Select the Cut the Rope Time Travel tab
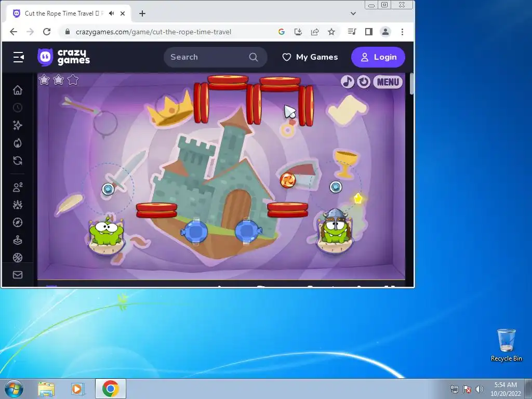The image size is (532, 399). pos(69,14)
